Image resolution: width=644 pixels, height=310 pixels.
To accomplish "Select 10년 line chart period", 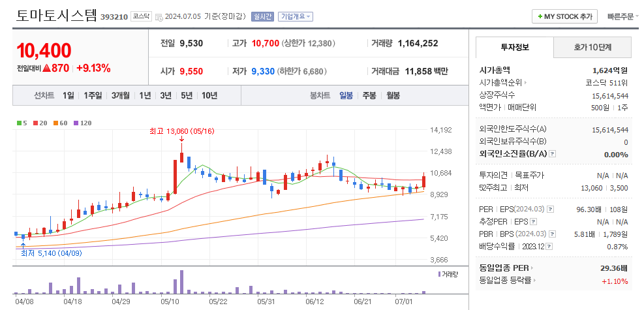I will pos(209,96).
